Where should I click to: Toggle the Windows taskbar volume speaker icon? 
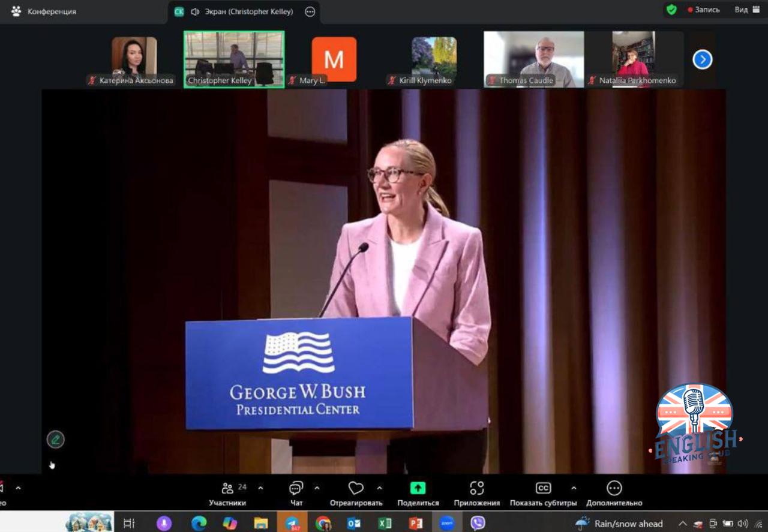click(x=743, y=523)
